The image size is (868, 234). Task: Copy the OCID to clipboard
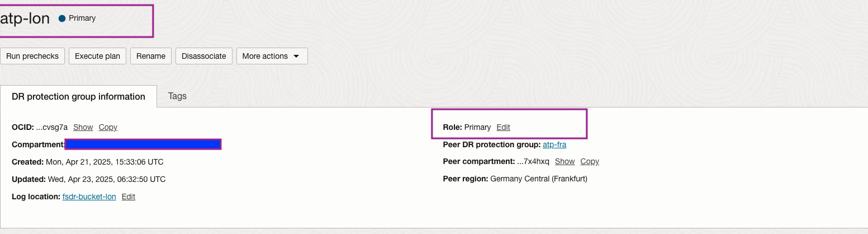pos(108,128)
